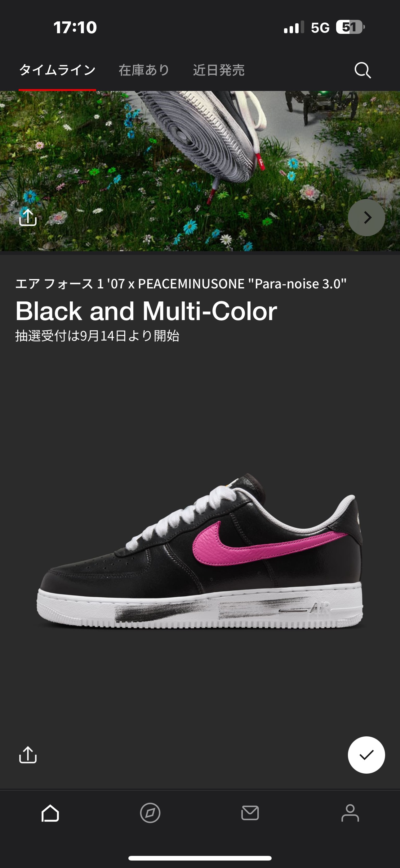Viewport: 400px width, 868px height.
Task: Tap the 5G signal status indicator
Action: (320, 28)
